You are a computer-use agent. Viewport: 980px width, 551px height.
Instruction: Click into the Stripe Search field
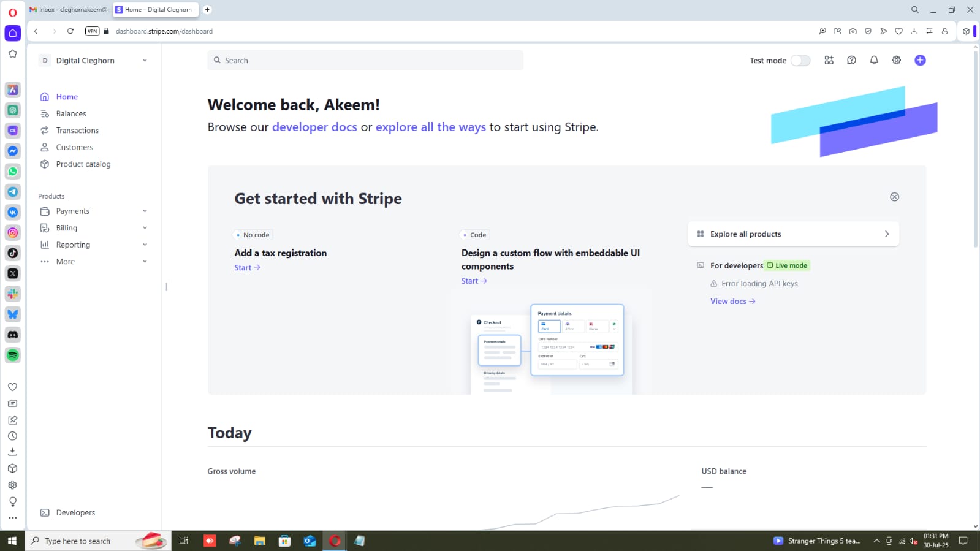point(365,60)
